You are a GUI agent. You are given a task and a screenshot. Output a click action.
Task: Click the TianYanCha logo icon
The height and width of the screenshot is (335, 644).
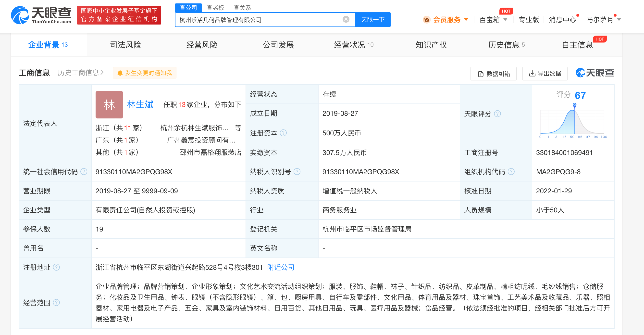[20, 15]
